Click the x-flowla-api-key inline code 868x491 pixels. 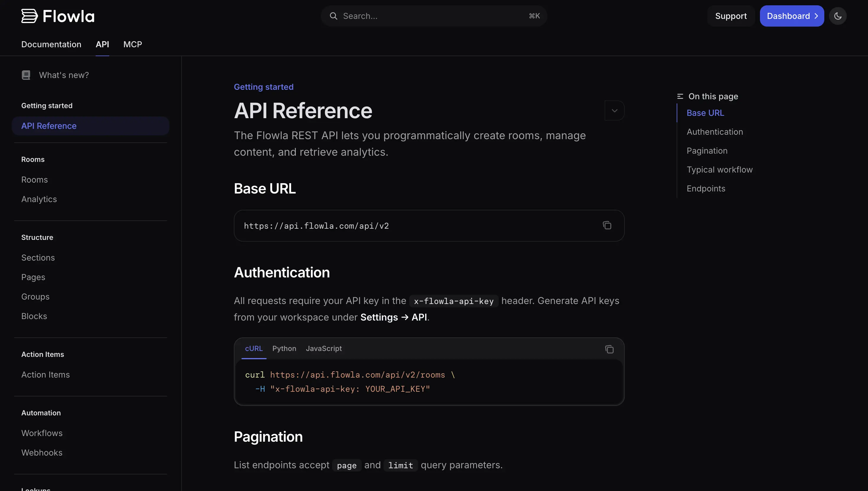(x=453, y=301)
